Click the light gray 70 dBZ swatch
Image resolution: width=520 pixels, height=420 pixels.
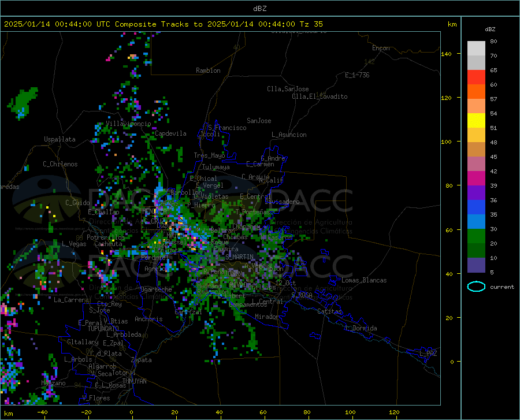point(476,48)
